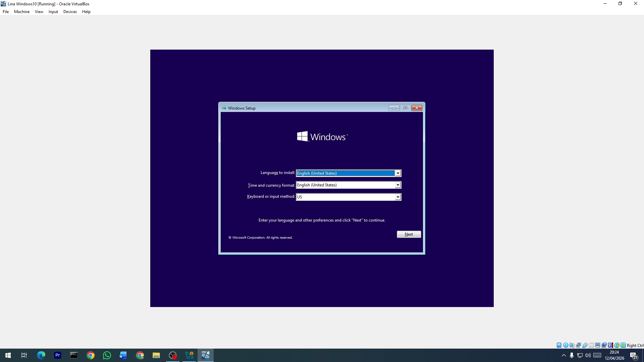Open the optical drives icon in VM status bar

[x=566, y=345]
